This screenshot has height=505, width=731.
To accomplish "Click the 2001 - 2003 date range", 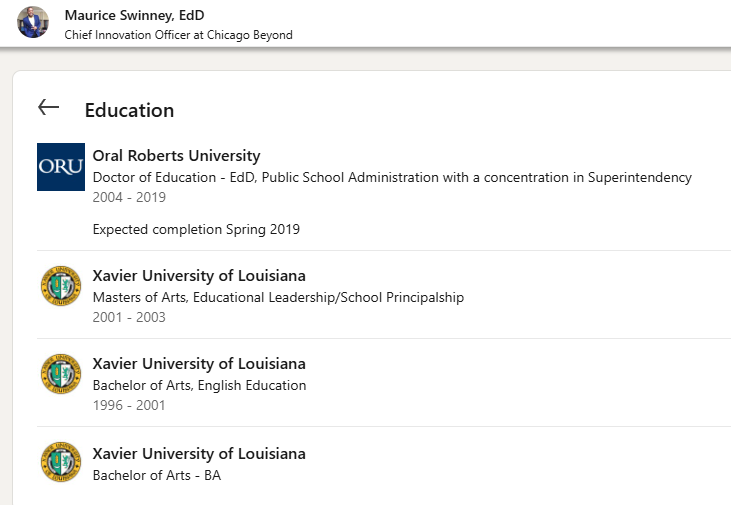I will (129, 318).
